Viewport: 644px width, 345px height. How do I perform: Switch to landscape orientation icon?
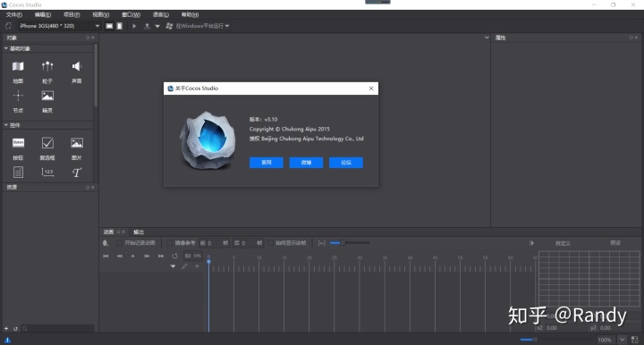(x=109, y=26)
